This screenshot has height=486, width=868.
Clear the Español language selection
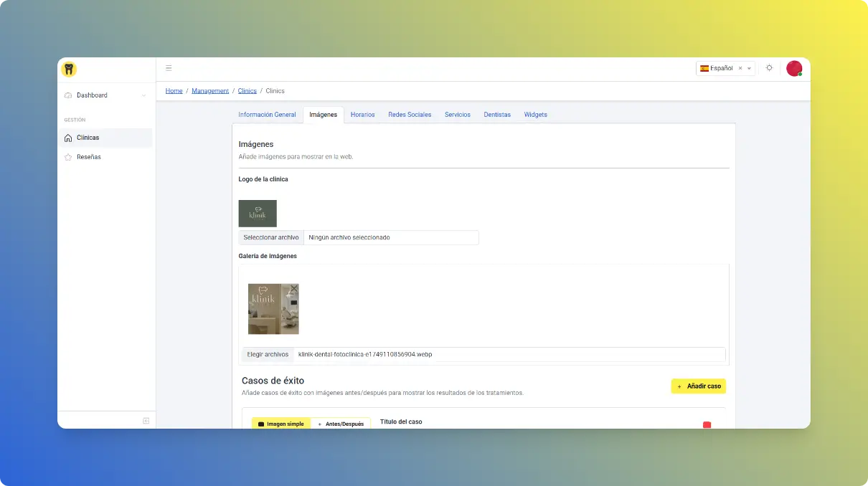pos(740,69)
